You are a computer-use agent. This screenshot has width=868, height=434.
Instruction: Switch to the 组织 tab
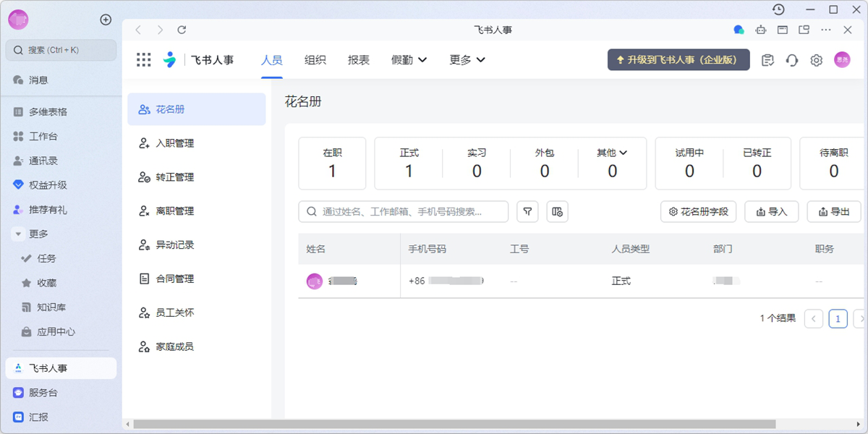tap(315, 60)
